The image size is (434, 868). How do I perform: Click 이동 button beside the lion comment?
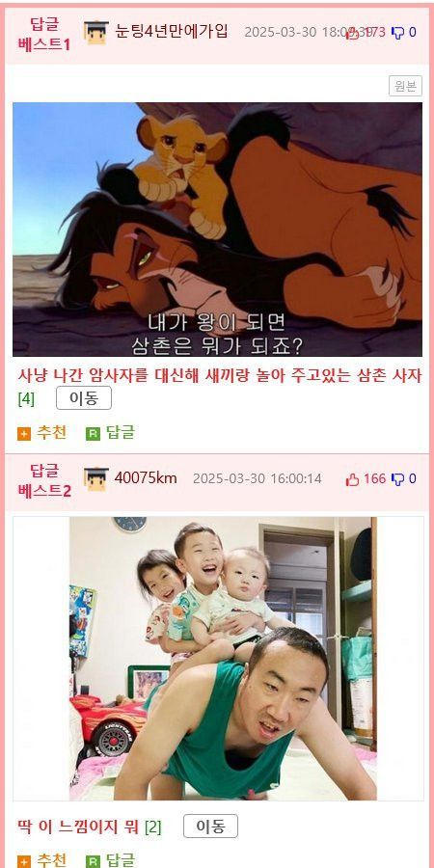pyautogui.click(x=84, y=398)
